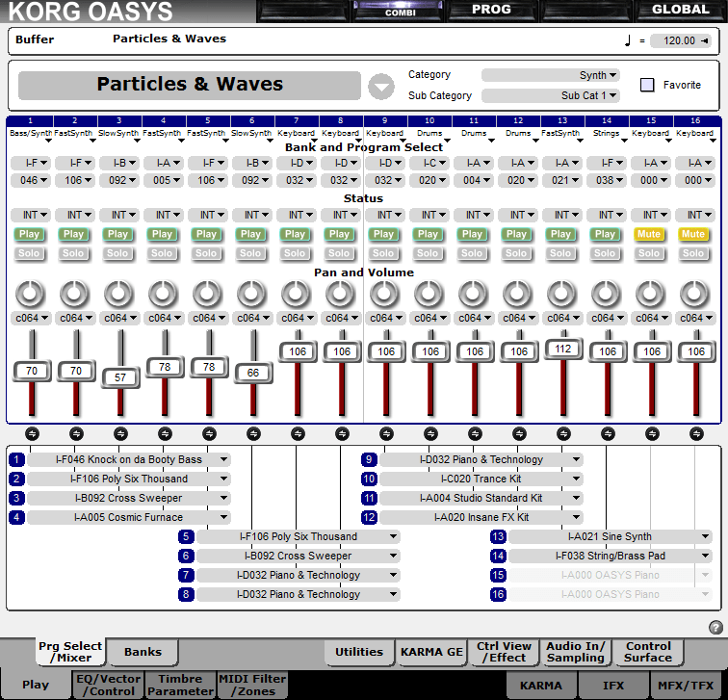Click channel 13 volume fader at 112
The height and width of the screenshot is (700, 728).
(x=563, y=349)
